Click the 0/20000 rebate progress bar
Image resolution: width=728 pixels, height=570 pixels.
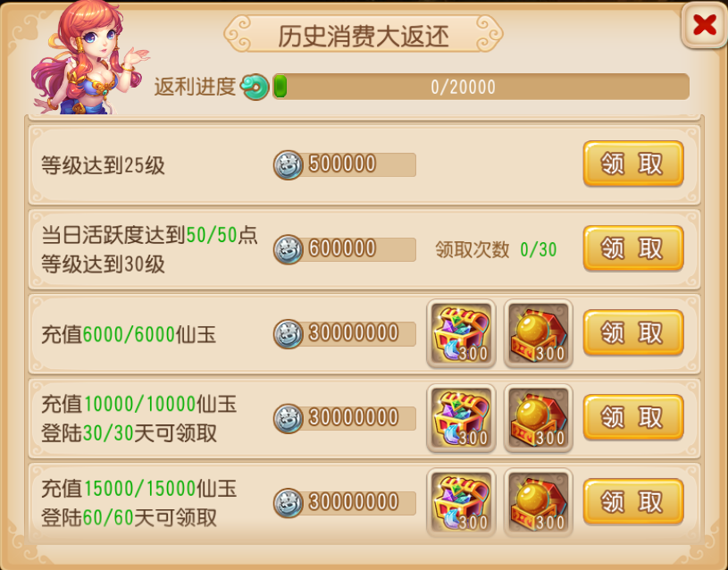[x=481, y=87]
